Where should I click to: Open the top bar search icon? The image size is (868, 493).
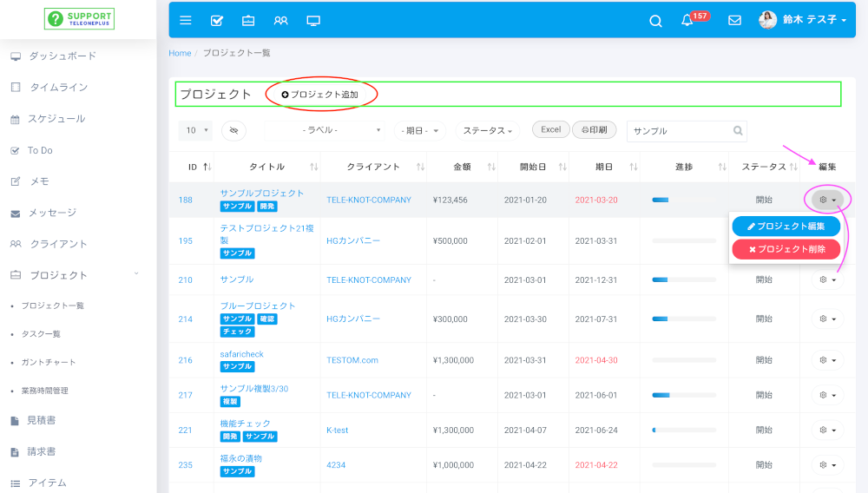click(655, 21)
